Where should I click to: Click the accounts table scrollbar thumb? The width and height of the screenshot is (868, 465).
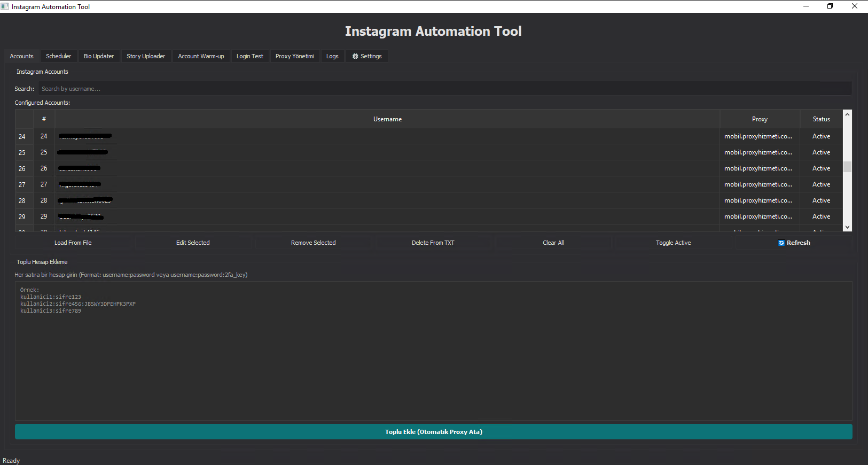pos(847,167)
